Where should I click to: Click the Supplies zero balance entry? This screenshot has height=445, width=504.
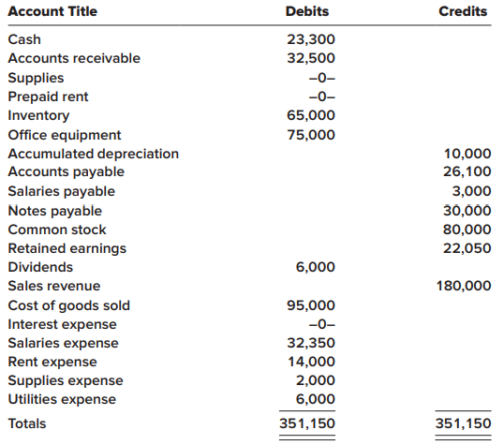click(x=321, y=78)
